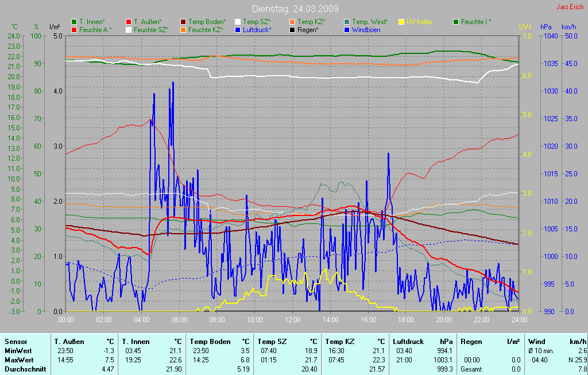Click the Luftdruck* legend label

coord(257,30)
